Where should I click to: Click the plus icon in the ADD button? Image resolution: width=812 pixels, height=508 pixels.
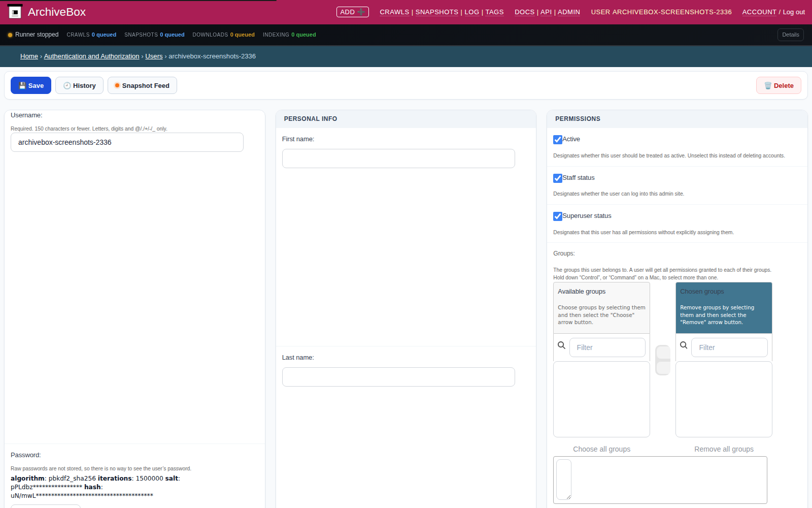[361, 12]
